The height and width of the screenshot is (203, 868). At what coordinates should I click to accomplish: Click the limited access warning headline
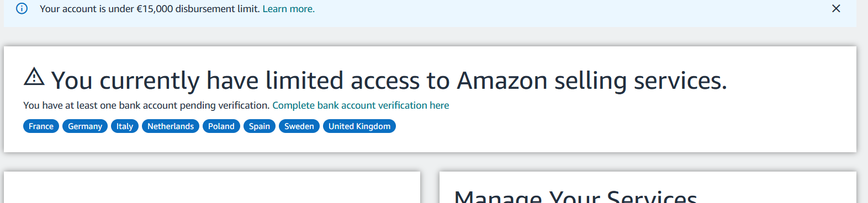tap(389, 81)
